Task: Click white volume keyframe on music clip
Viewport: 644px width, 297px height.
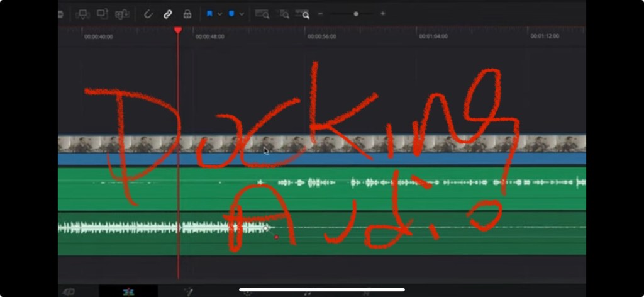Action: point(266,228)
